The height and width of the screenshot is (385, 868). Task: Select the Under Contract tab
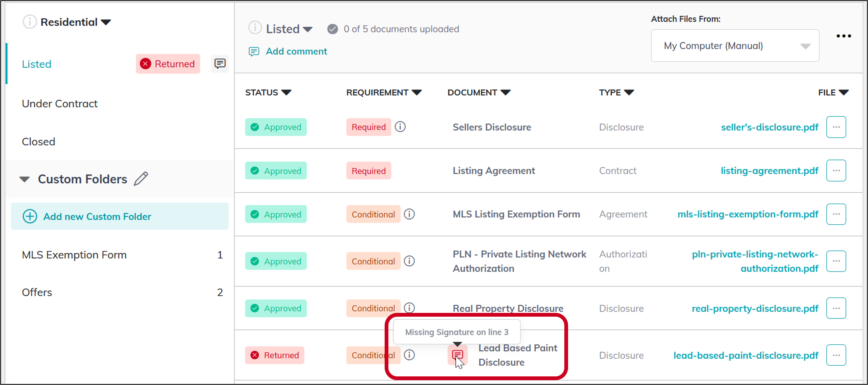click(60, 104)
